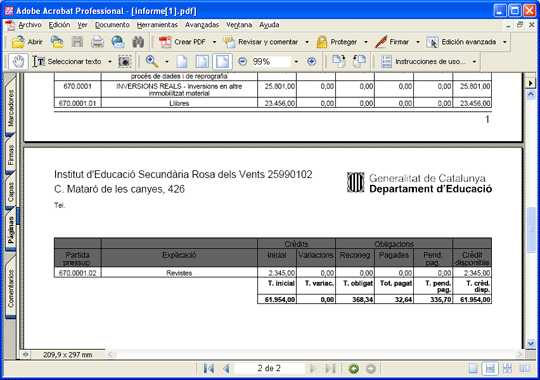Open a file with the Abrir button

click(x=27, y=42)
